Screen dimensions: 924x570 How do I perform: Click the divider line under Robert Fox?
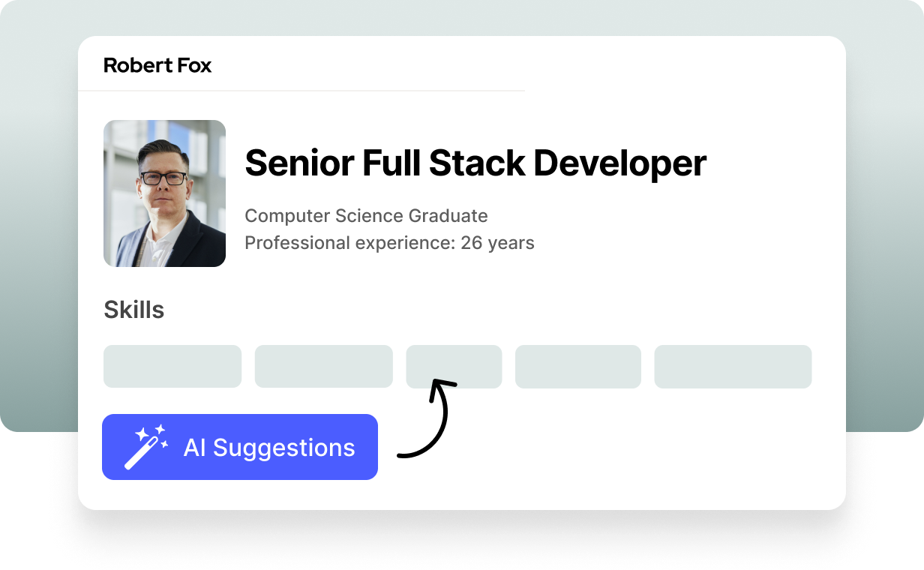[300, 91]
